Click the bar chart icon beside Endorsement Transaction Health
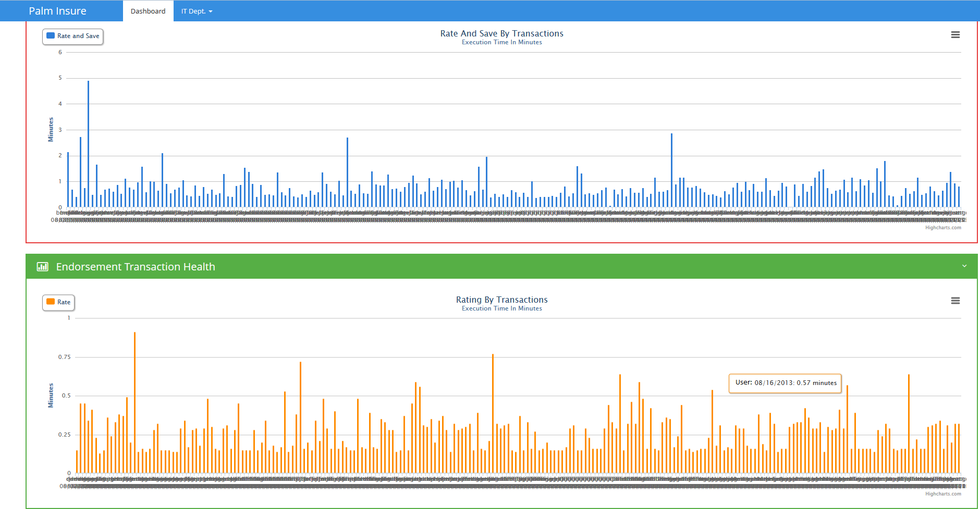The image size is (980, 509). point(42,267)
